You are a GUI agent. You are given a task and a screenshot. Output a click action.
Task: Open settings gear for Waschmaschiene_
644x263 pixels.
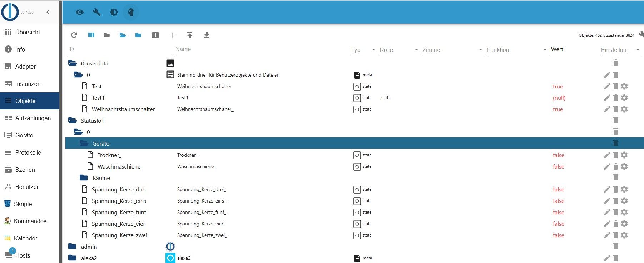pos(624,166)
